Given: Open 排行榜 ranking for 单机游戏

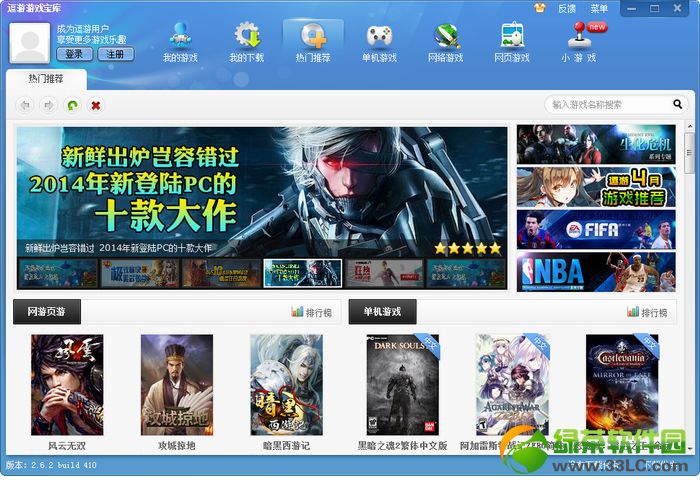Looking at the screenshot, I should pyautogui.click(x=647, y=312).
